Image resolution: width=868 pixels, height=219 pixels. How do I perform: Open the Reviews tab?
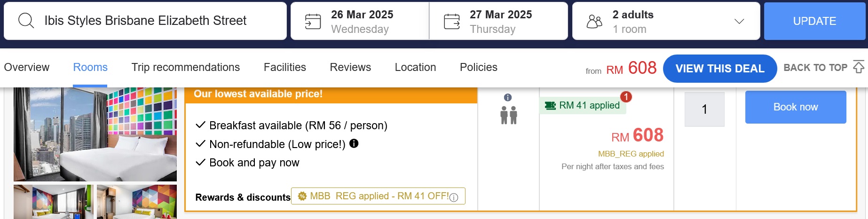coord(350,67)
